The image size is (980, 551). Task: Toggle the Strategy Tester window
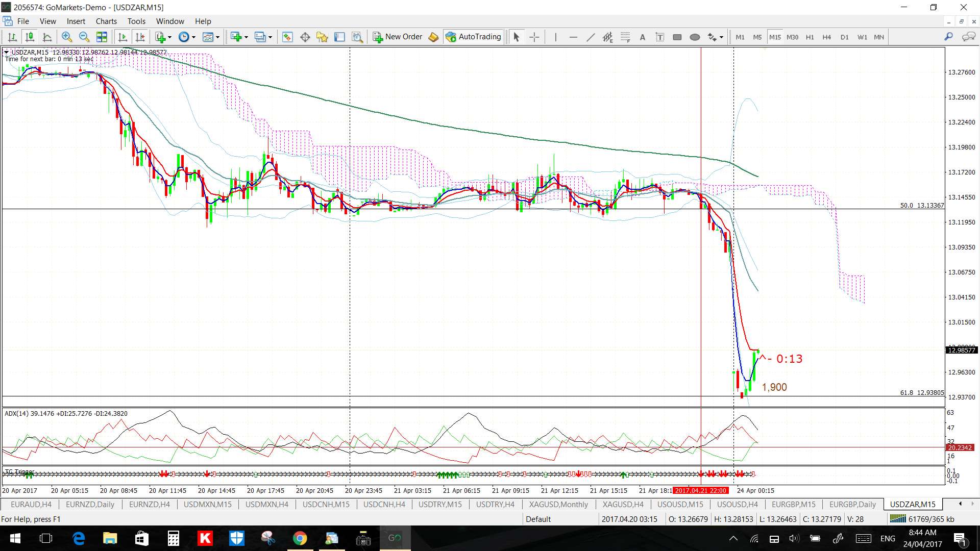click(x=357, y=37)
